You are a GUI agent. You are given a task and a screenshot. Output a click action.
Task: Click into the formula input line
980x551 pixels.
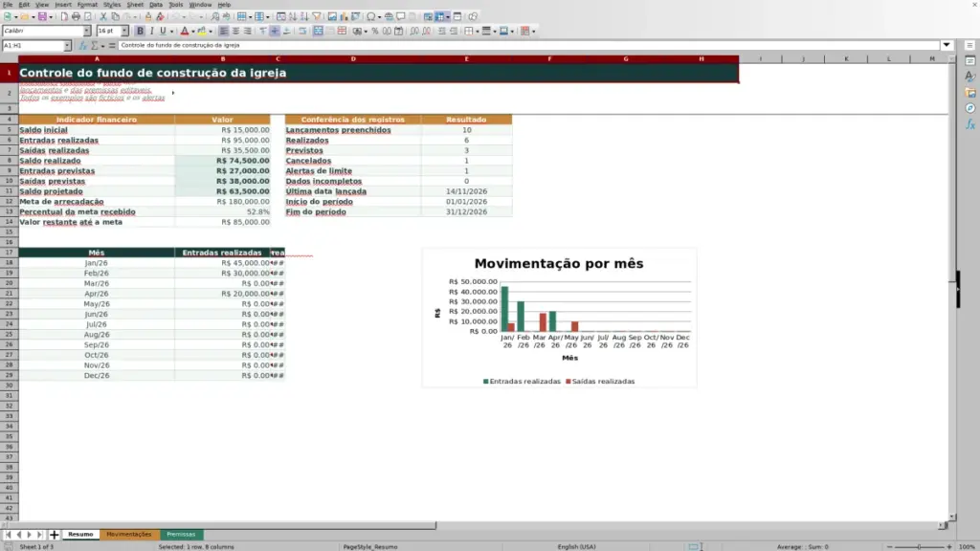(x=528, y=46)
